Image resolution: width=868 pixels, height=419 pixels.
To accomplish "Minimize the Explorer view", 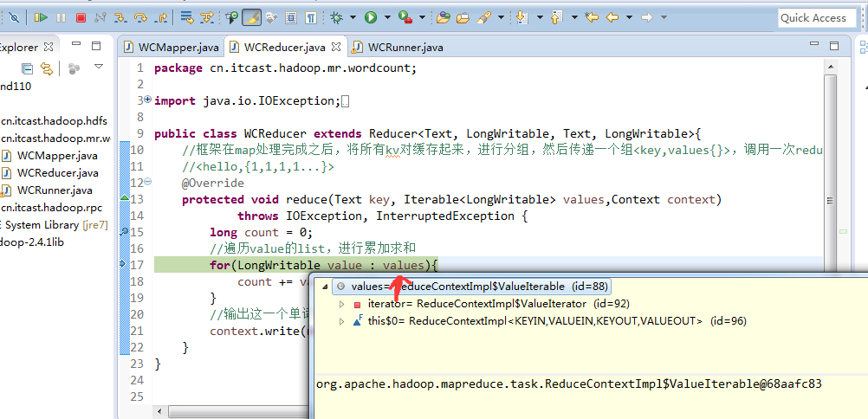I will [x=76, y=44].
